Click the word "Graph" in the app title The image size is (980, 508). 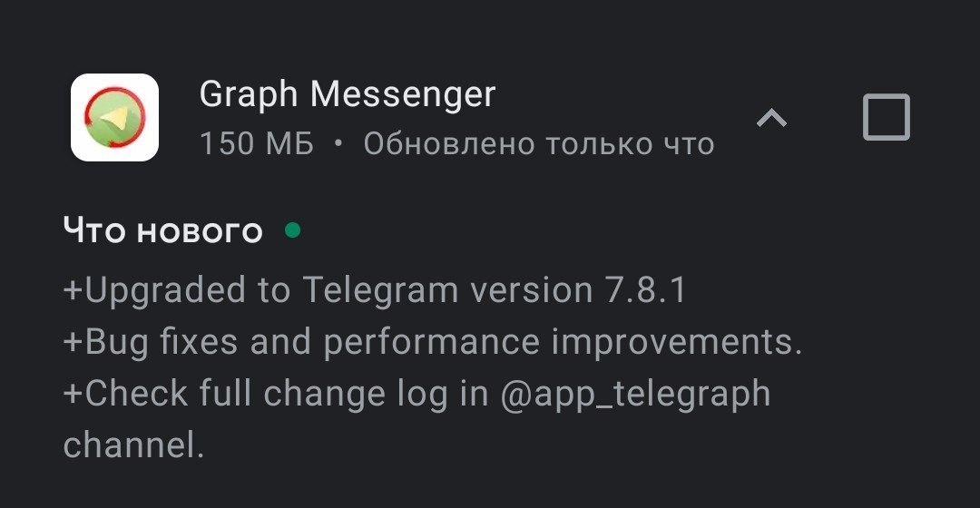[249, 94]
